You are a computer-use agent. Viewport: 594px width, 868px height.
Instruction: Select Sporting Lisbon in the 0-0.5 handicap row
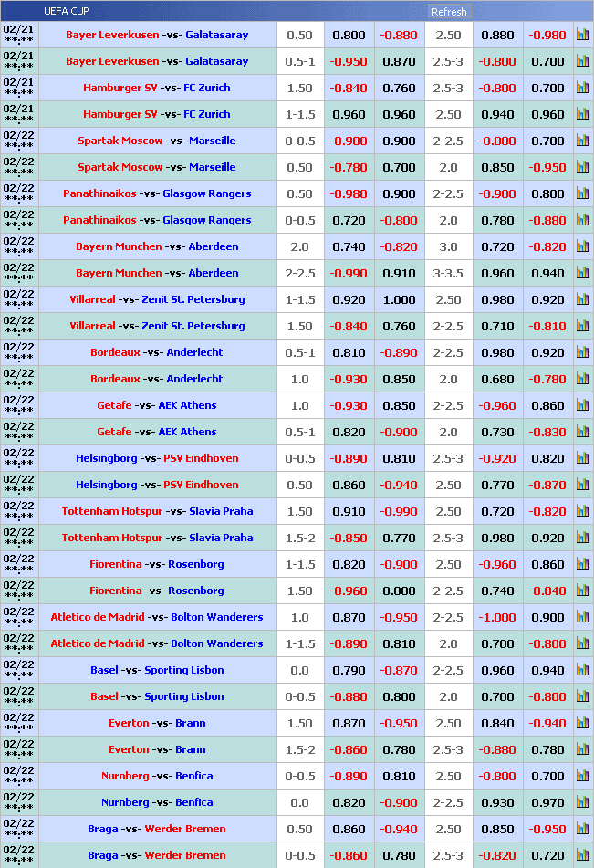pos(183,697)
